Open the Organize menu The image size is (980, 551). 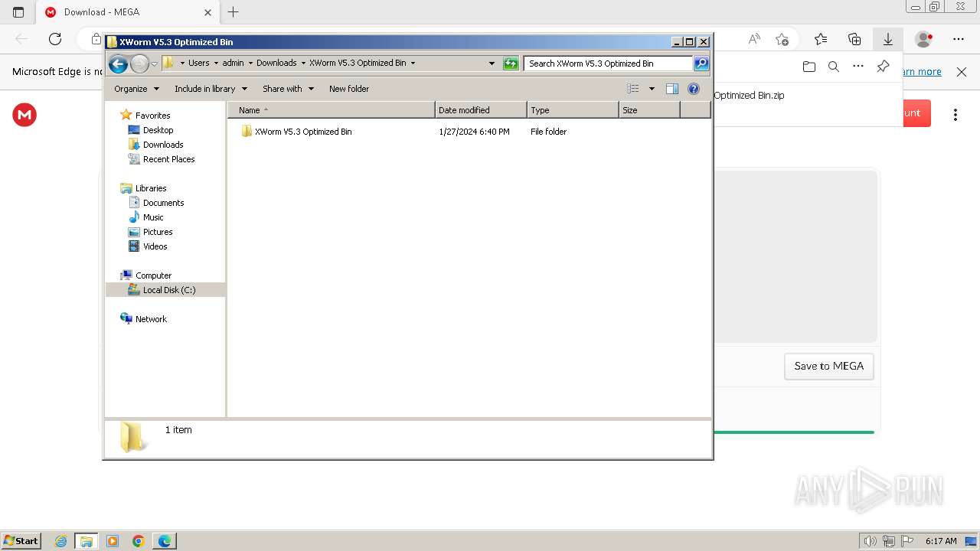pyautogui.click(x=136, y=89)
